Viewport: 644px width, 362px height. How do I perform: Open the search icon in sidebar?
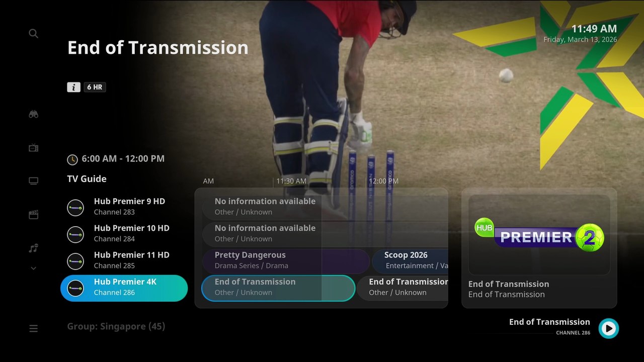point(33,34)
